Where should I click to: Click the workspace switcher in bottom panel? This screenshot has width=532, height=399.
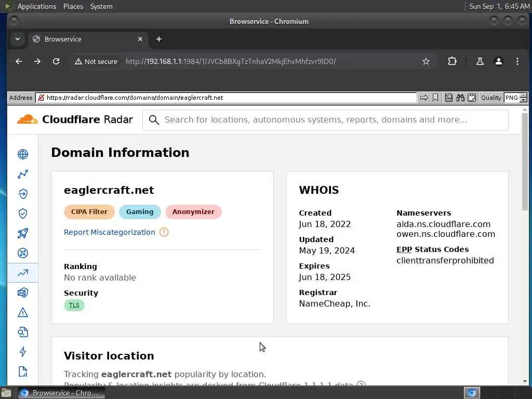coord(497,393)
